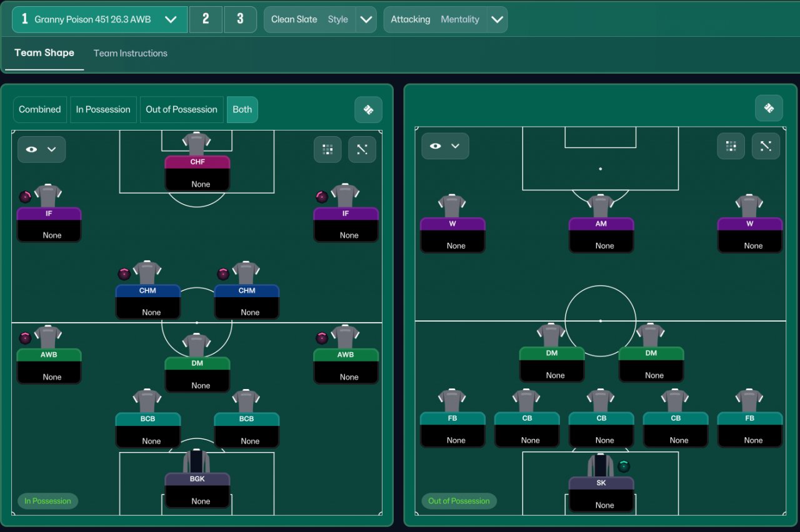Viewport: 800px width, 532px height.
Task: Toggle the position grid icon on the Out of Possession pitch
Action: (731, 146)
